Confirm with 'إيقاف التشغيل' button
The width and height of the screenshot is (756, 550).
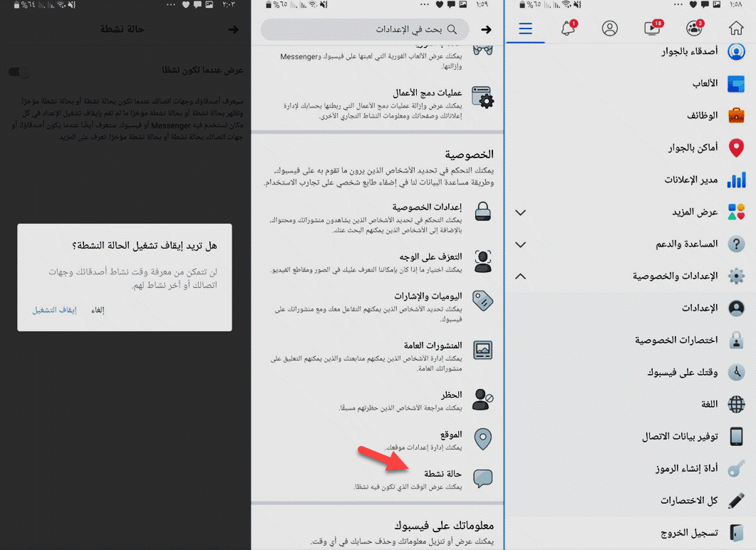(x=54, y=310)
